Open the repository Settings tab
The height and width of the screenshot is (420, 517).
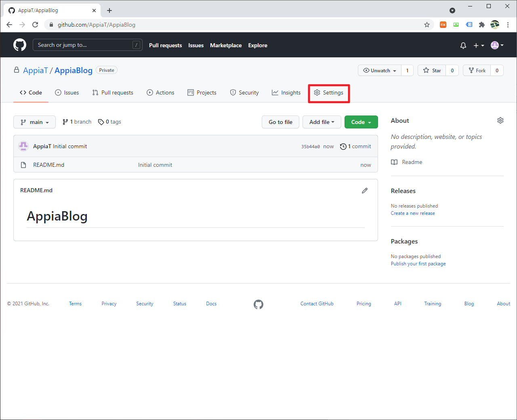329,92
